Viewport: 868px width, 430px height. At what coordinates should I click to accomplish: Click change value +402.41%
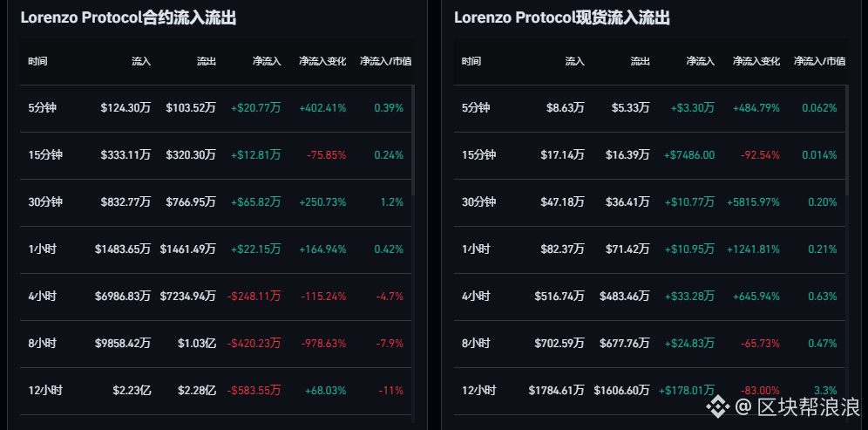click(322, 108)
